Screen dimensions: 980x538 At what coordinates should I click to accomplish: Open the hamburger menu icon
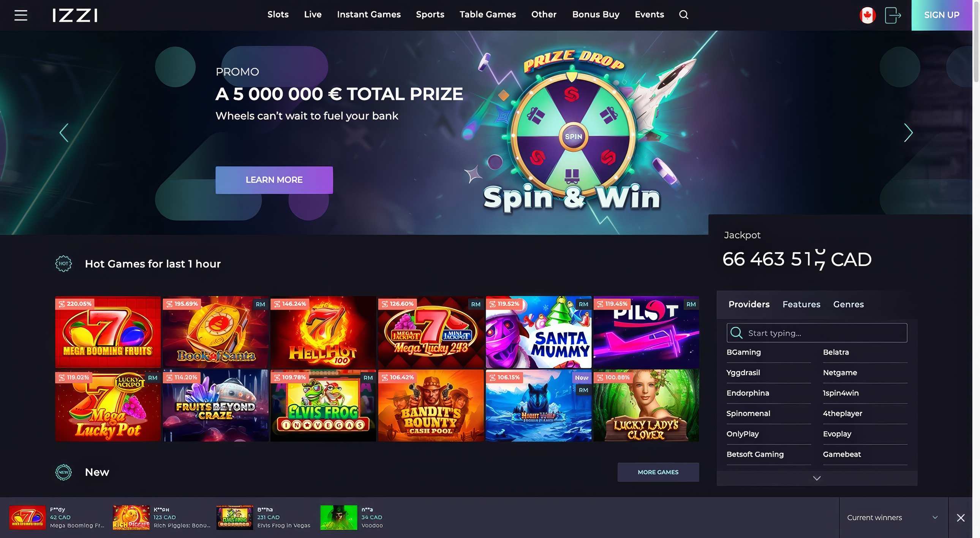pos(21,15)
